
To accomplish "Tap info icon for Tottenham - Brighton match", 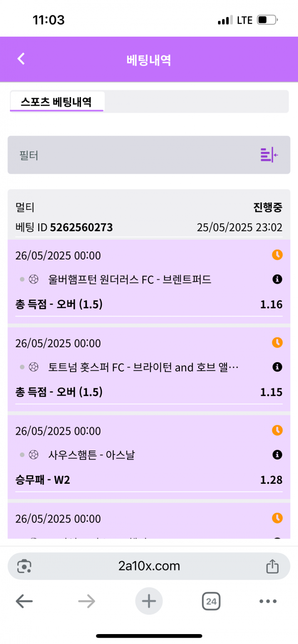I will coord(278,367).
